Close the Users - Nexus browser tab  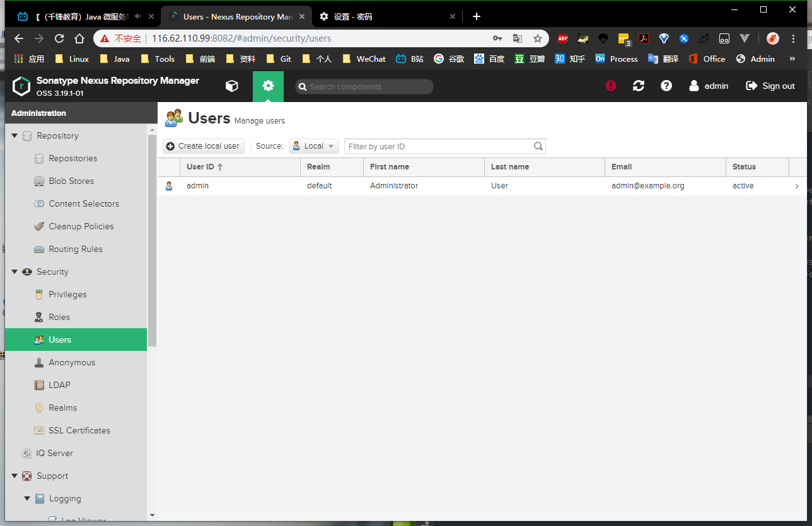(301, 16)
